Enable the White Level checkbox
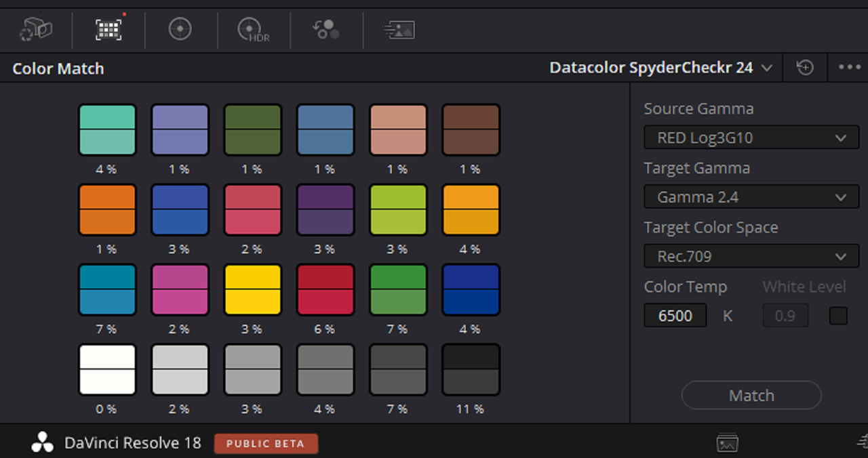868x458 pixels. point(838,316)
